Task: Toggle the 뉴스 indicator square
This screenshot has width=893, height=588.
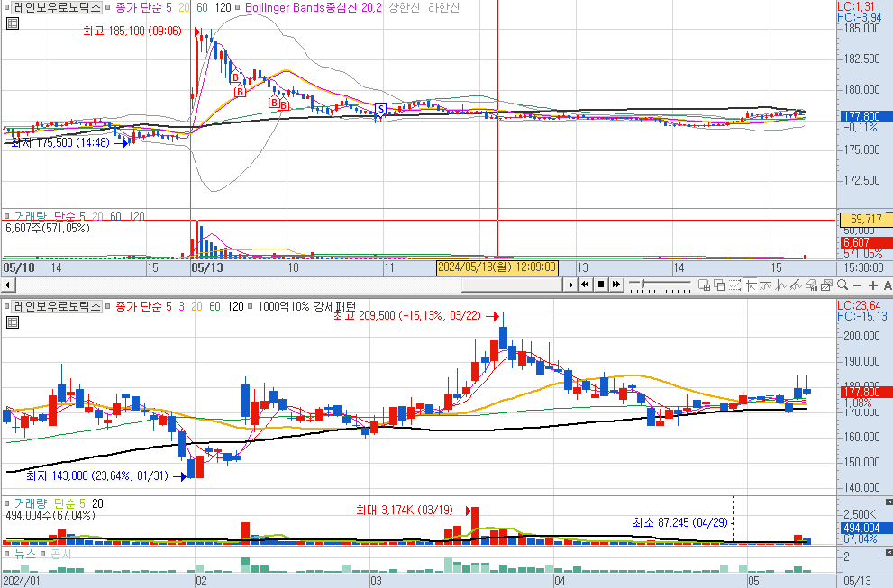Action: click(x=7, y=554)
